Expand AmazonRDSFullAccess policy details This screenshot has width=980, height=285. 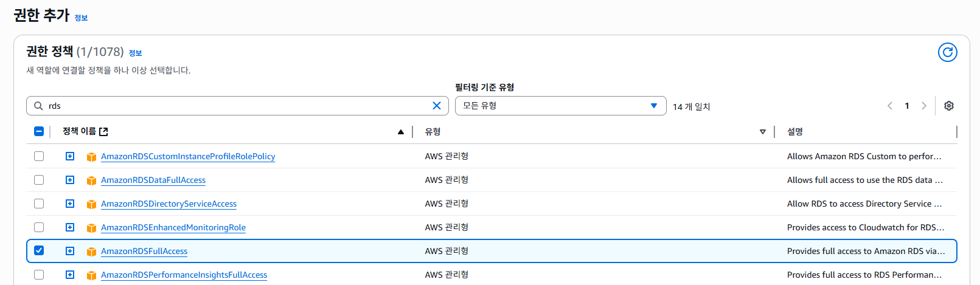(70, 251)
